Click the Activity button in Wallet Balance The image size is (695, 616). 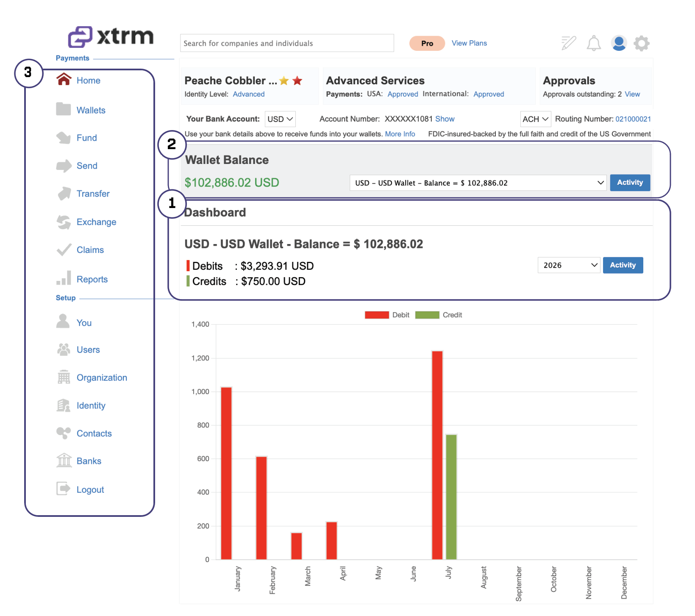point(630,183)
